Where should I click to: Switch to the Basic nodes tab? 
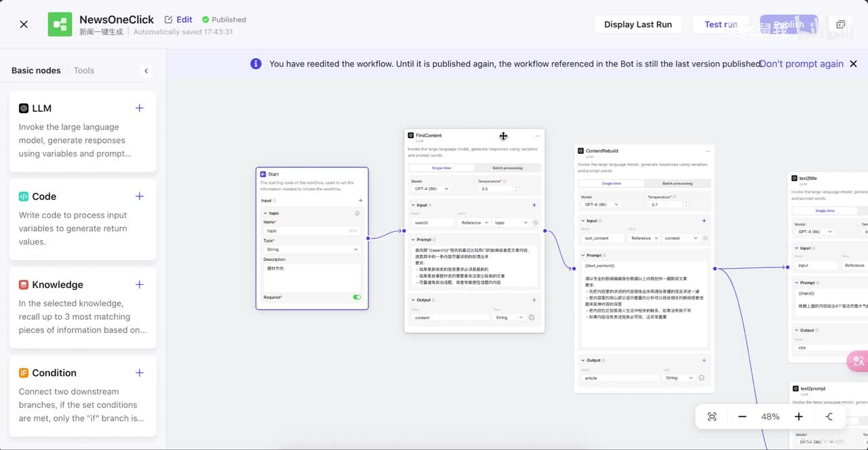point(36,70)
